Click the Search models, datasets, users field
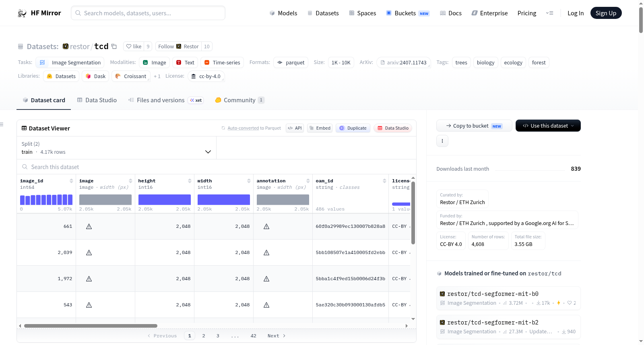This screenshot has width=644, height=345. pos(148,13)
